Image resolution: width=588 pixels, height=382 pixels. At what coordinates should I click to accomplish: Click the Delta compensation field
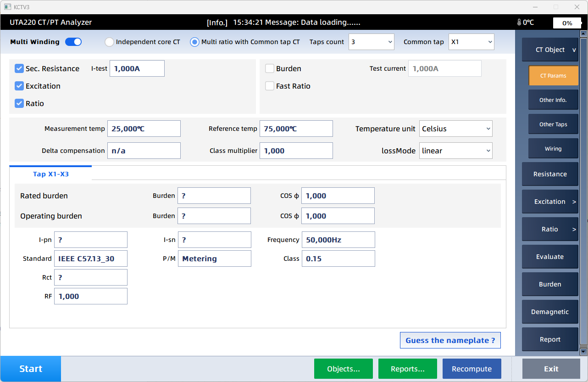144,151
